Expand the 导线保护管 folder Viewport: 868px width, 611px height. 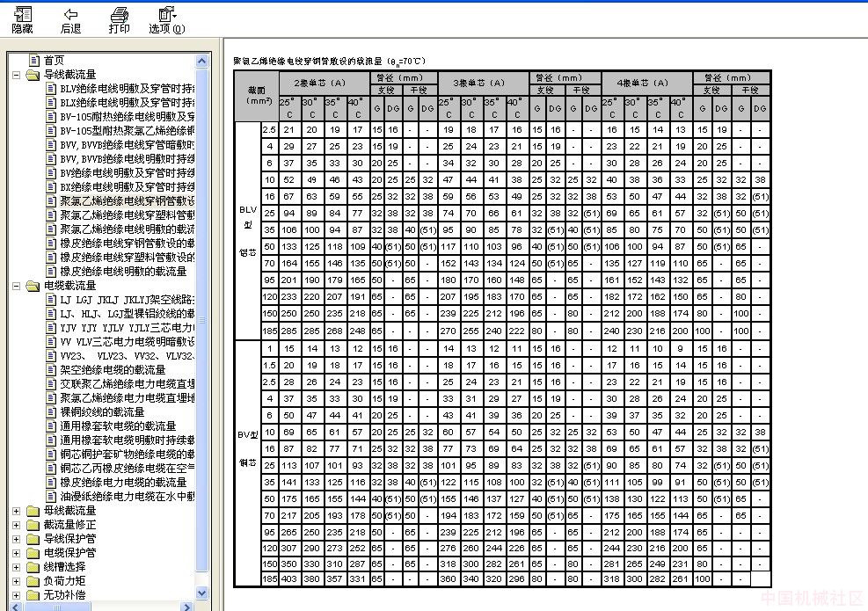click(17, 539)
